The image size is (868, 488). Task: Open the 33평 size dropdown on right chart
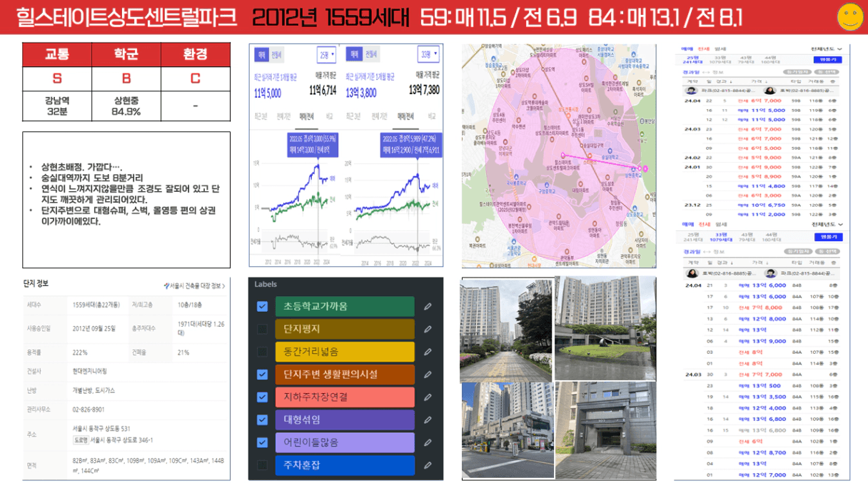click(x=428, y=54)
